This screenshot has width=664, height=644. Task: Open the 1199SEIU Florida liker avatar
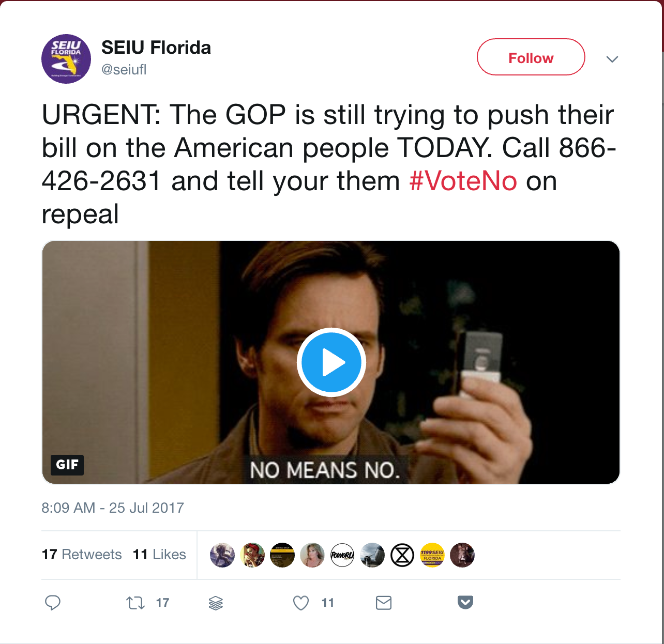tap(432, 555)
